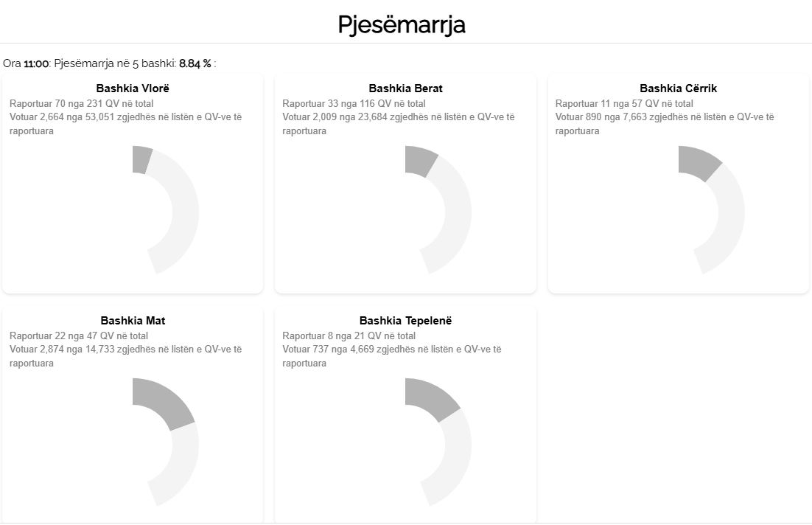Select the Bashkia Tepelenë card title
The height and width of the screenshot is (525, 812).
click(x=405, y=321)
